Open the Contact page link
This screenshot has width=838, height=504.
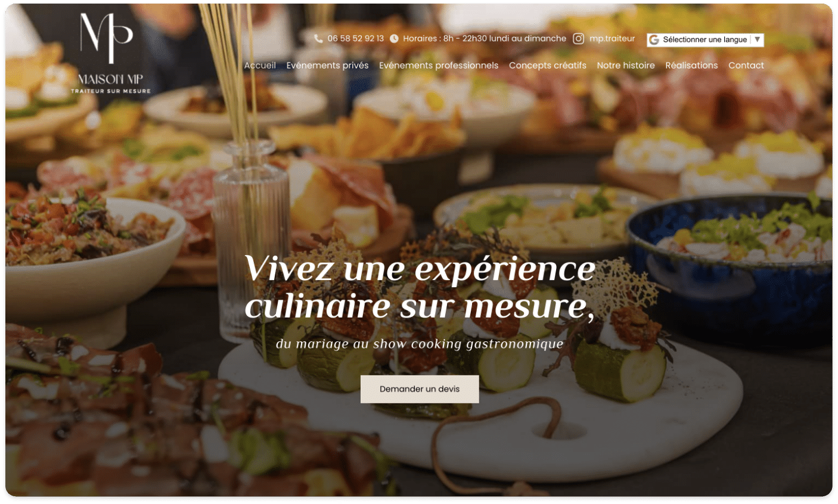(x=746, y=66)
